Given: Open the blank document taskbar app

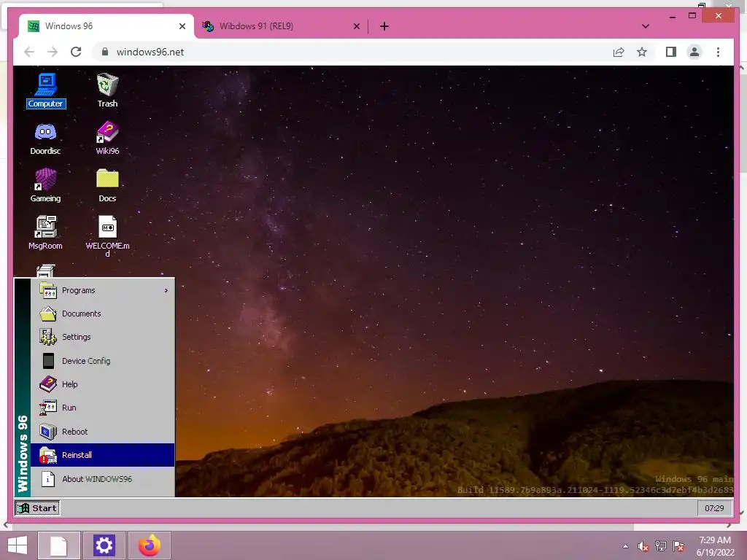Looking at the screenshot, I should tap(58, 545).
